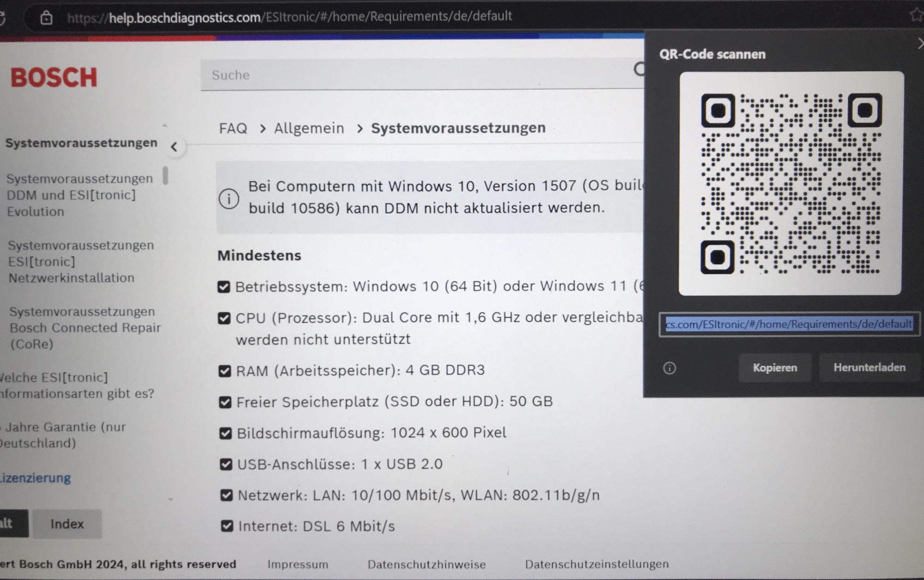924x580 pixels.
Task: Open Impressum footer link
Action: (x=298, y=564)
